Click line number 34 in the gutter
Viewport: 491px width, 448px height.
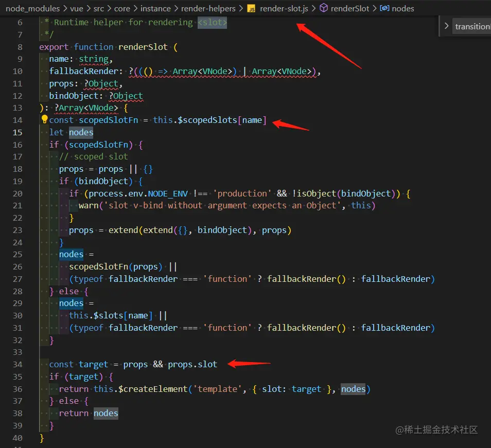click(17, 365)
